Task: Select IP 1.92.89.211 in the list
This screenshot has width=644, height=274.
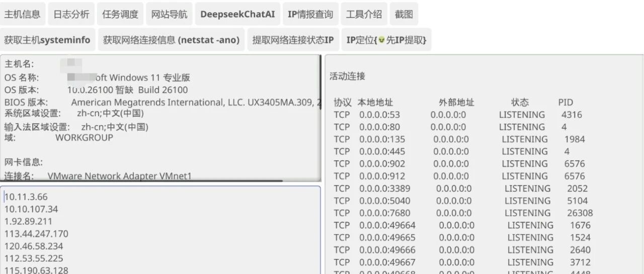Action: [28, 221]
